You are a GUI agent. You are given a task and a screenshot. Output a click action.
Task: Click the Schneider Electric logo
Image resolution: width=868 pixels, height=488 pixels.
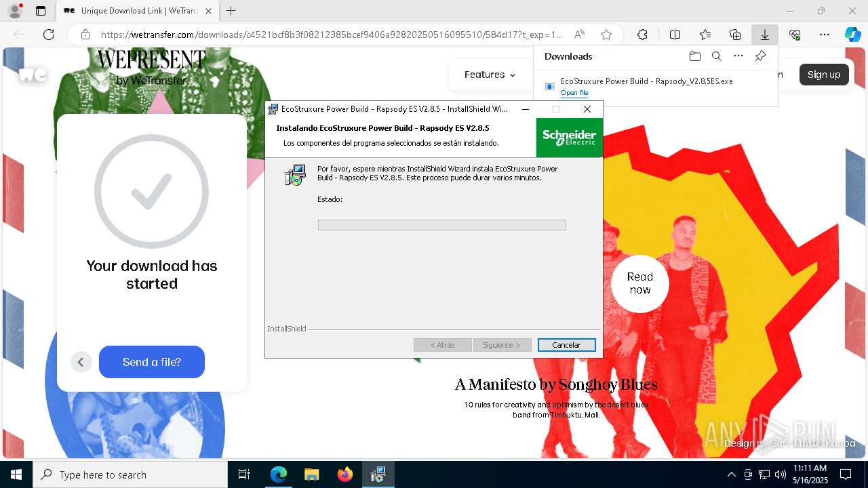point(569,138)
